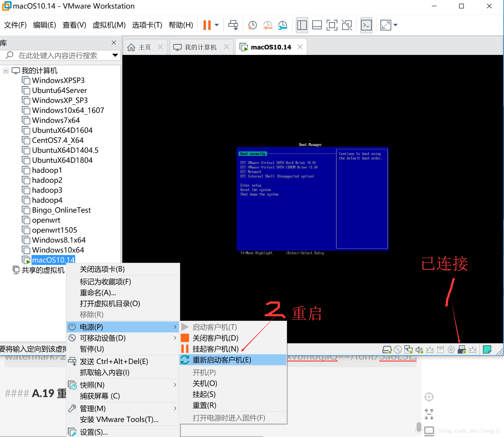Select the macOS10.14 library entry
The height and width of the screenshot is (437, 504).
click(53, 260)
